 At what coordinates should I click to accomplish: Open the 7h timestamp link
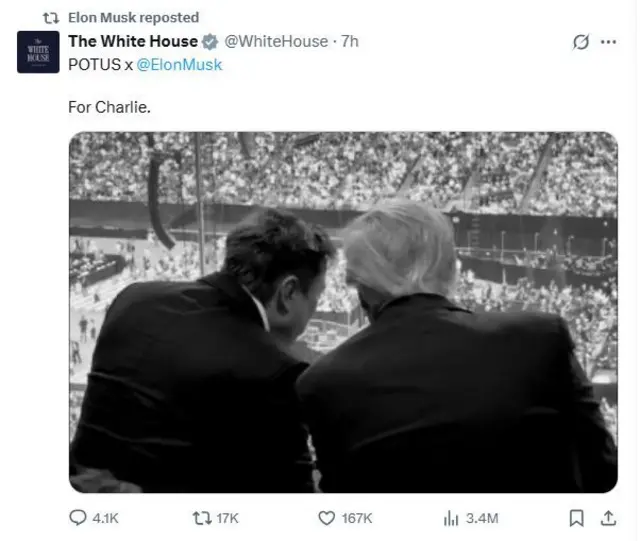tap(350, 41)
